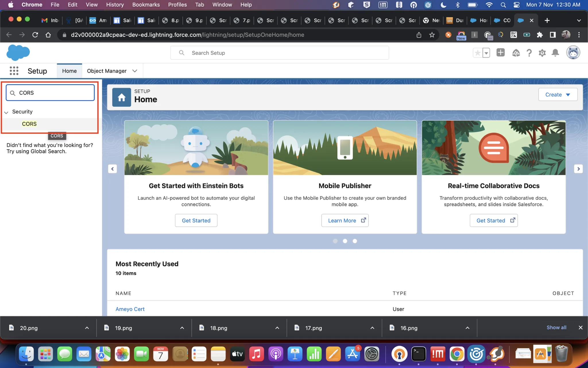The image size is (588, 368).
Task: Switch to the Object Manager tab
Action: pos(107,71)
